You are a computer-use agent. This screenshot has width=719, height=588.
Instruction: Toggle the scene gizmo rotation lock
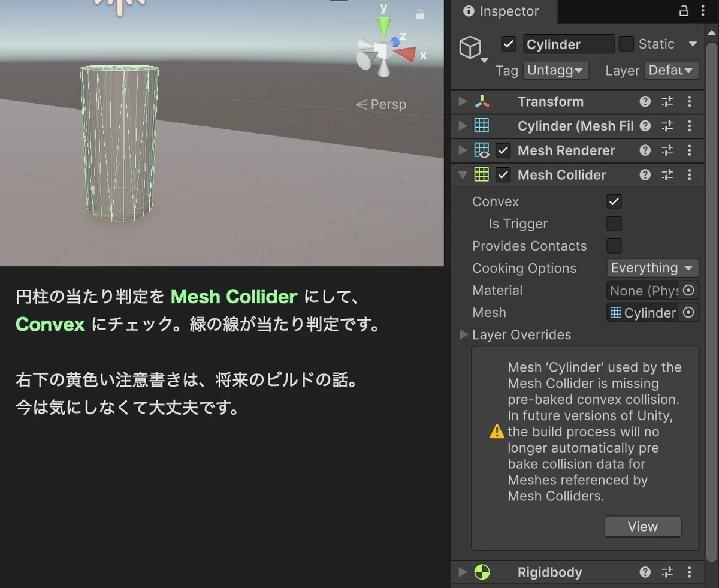click(x=420, y=14)
